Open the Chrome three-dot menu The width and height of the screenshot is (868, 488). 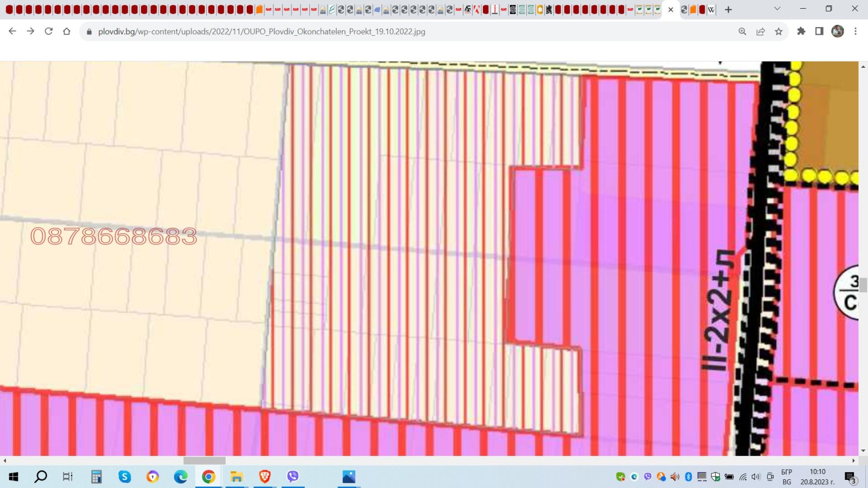[856, 31]
